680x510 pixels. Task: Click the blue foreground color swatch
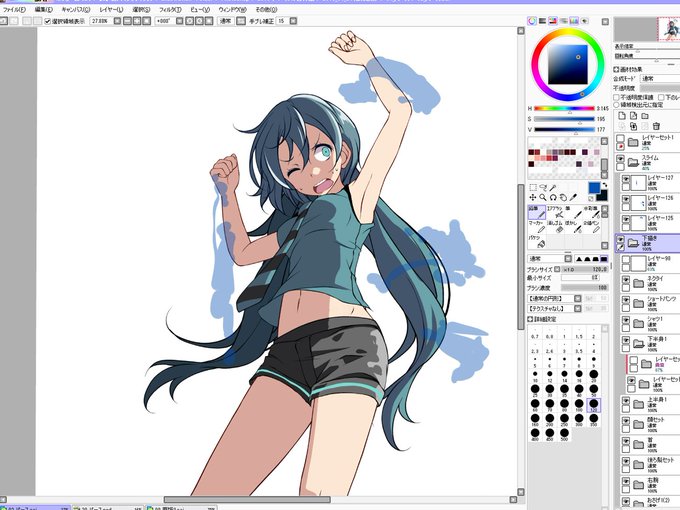(594, 188)
